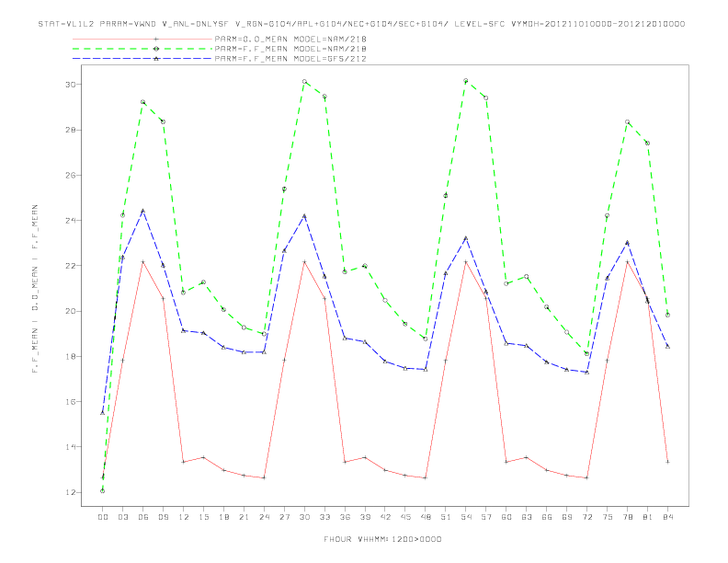Screen dimensions: 728x563
Task: Click blue GFS triangle marker at hour 72
Action: [586, 373]
